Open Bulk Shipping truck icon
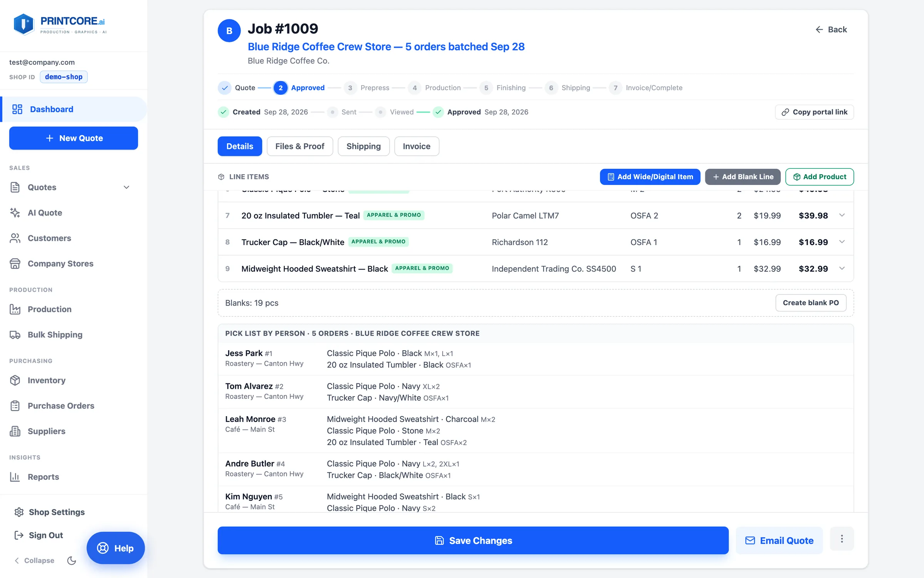Screen dimensions: 924x578 click(x=15, y=334)
